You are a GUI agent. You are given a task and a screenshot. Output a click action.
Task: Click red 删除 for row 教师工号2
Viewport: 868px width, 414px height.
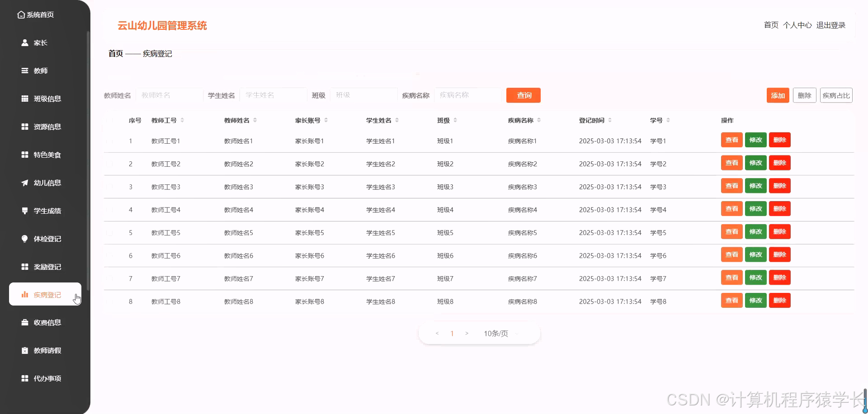[x=780, y=163]
